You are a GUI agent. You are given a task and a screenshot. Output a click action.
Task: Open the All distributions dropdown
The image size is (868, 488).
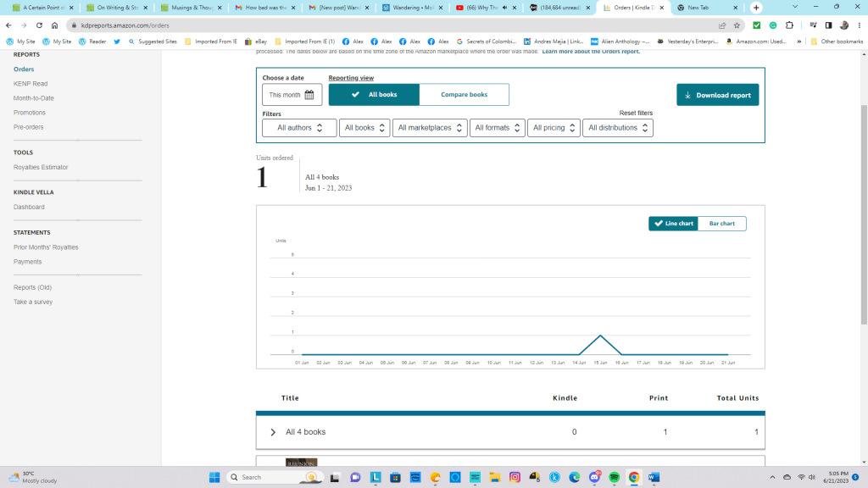[619, 128]
